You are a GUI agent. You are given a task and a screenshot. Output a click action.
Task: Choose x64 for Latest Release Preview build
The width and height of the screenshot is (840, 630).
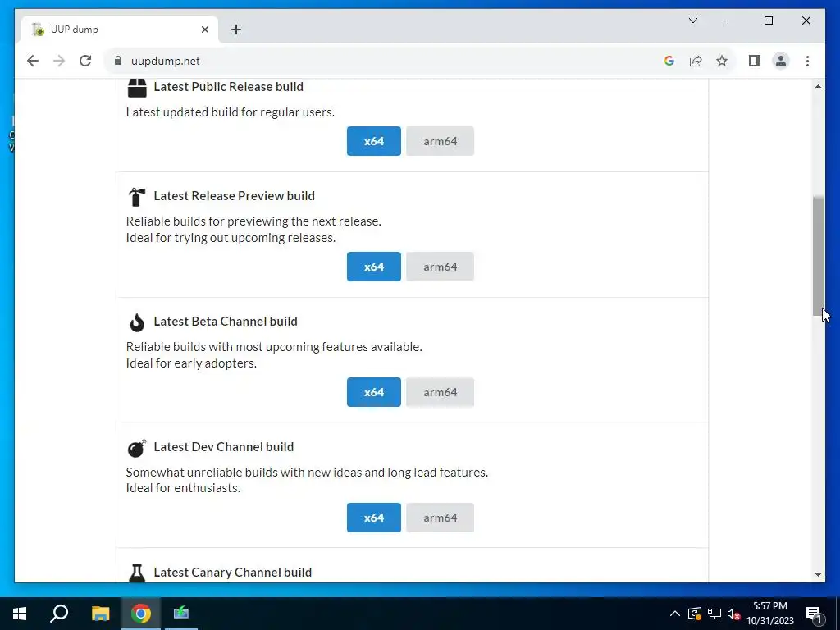[374, 267]
